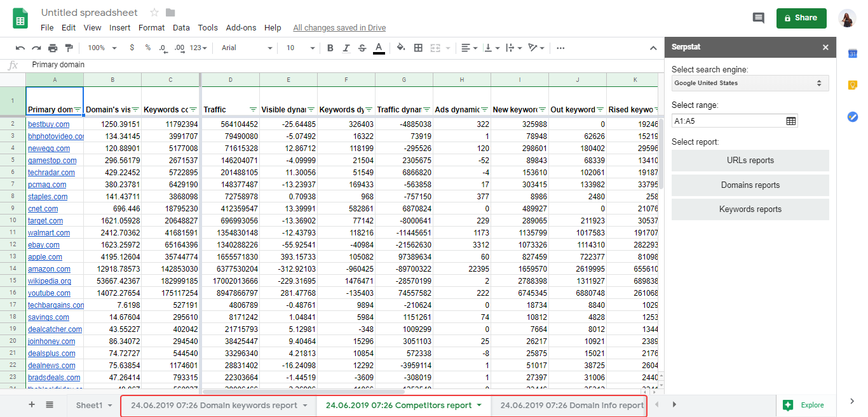Open the File menu
This screenshot has height=417, width=868.
coord(47,28)
